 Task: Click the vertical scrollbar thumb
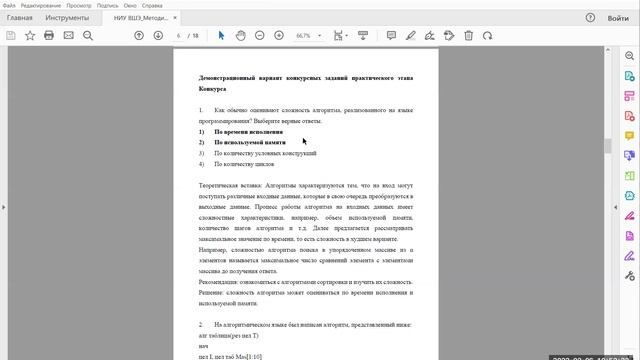[608, 146]
